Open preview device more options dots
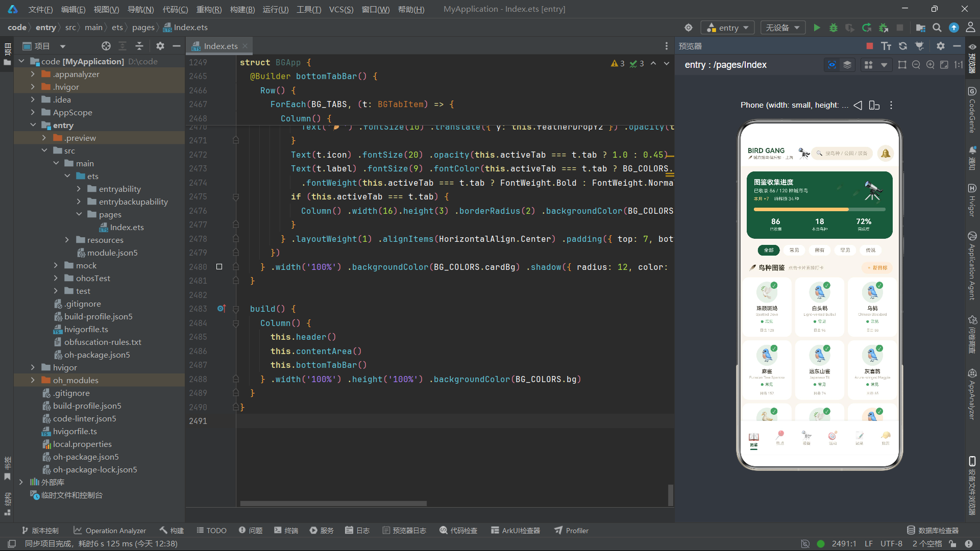 (x=891, y=105)
